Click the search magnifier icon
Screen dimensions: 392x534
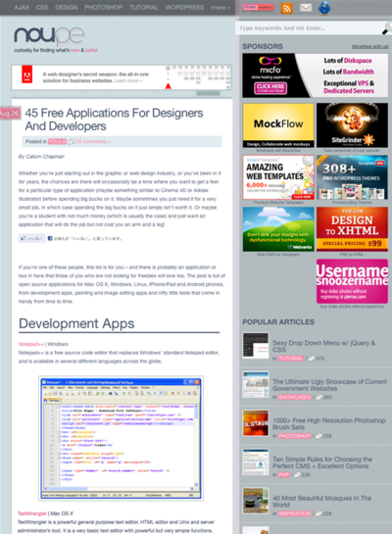[387, 28]
